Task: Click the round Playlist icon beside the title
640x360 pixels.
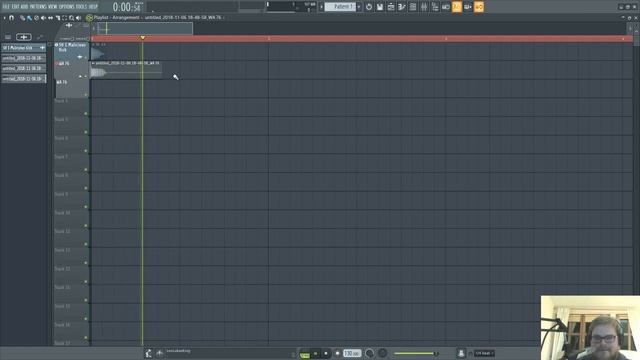Action: tap(89, 18)
